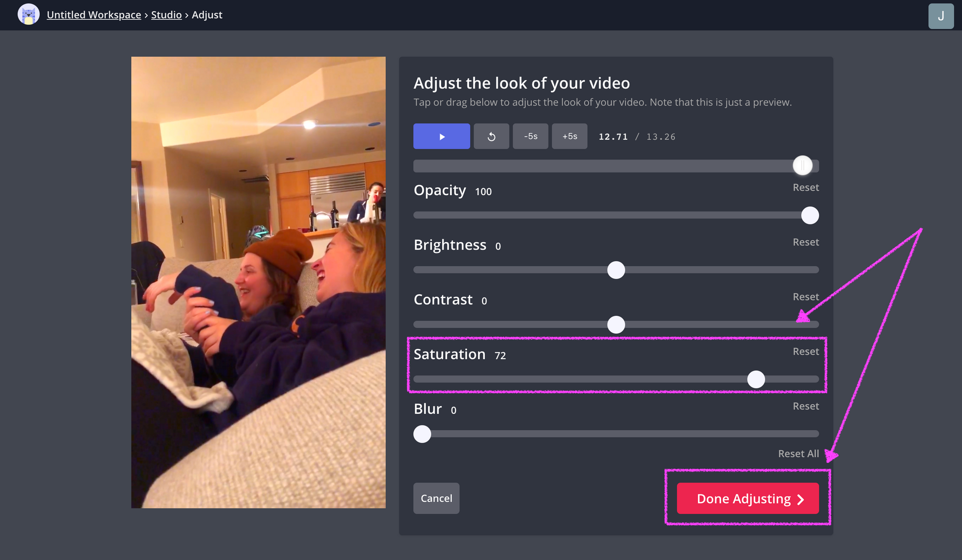Go to Untitled Workspace breadcrumb link

[94, 15]
